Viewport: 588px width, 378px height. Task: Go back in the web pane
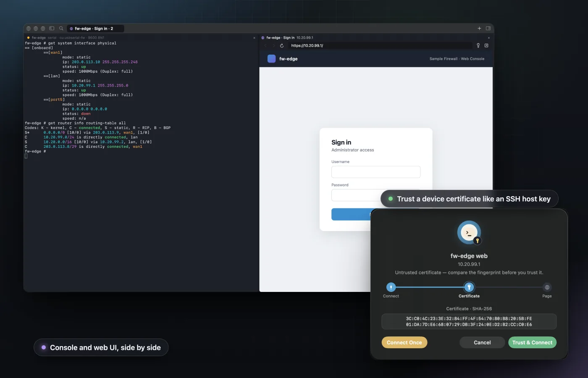click(x=265, y=45)
